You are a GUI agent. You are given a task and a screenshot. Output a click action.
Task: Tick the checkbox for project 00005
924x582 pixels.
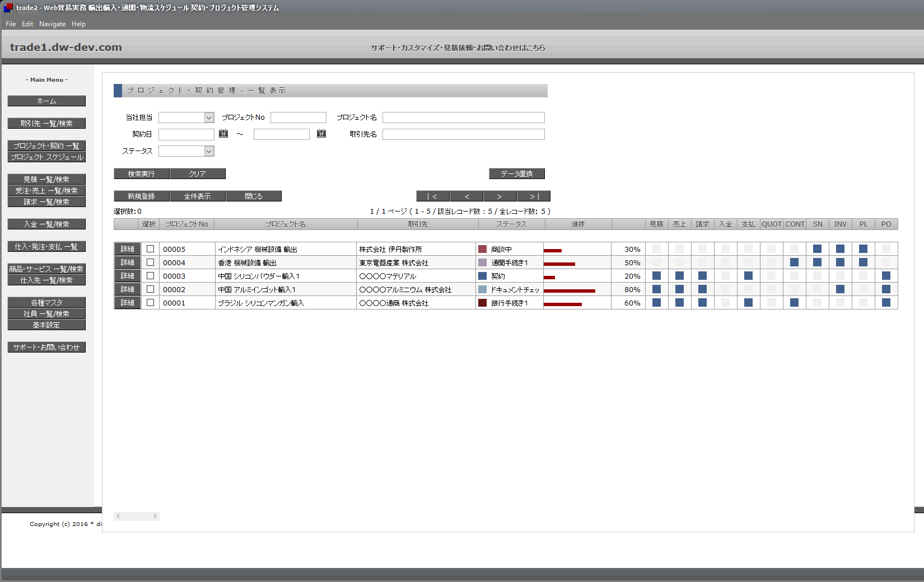coord(150,249)
